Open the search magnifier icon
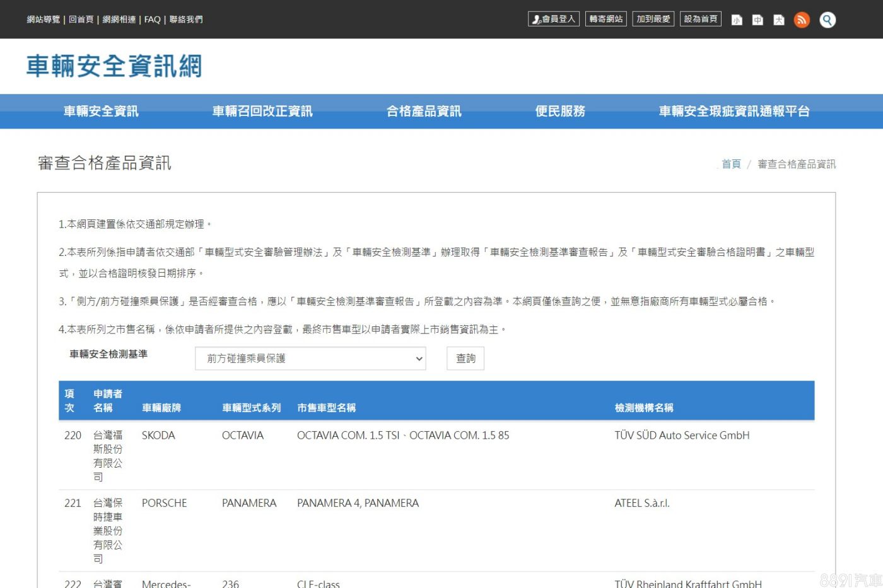This screenshot has height=588, width=883. point(827,20)
